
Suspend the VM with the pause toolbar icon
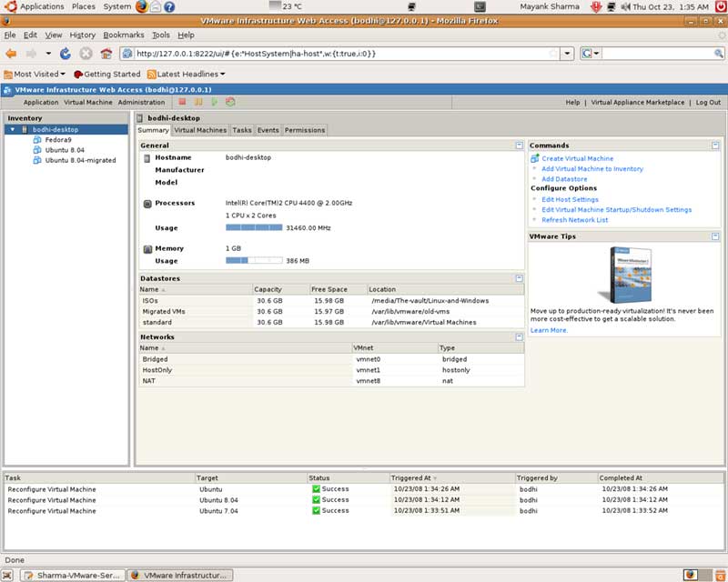198,103
